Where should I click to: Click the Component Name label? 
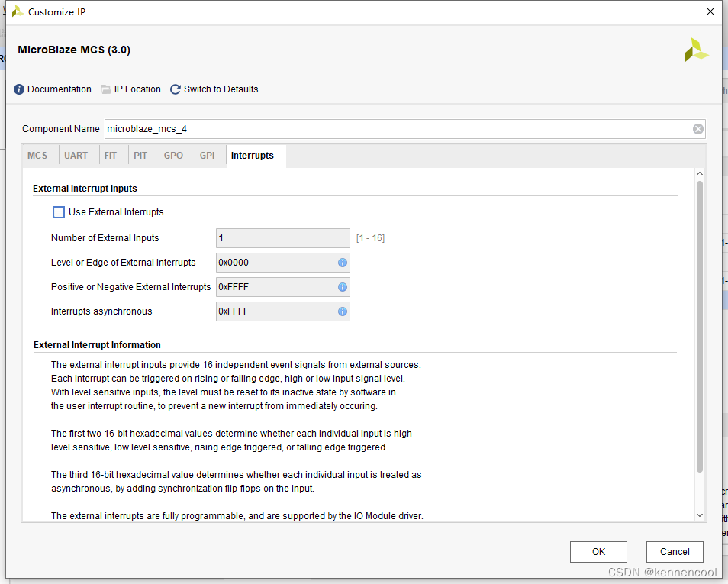point(61,129)
